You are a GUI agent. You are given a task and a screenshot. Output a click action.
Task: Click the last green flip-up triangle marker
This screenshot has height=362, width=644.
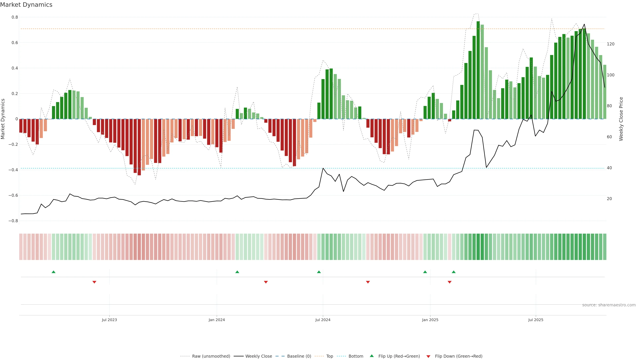(x=453, y=272)
